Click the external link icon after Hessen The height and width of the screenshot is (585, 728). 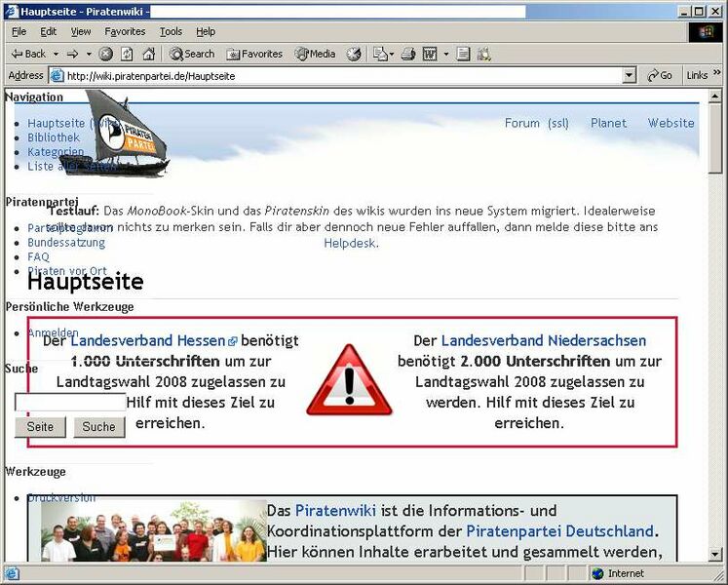233,341
